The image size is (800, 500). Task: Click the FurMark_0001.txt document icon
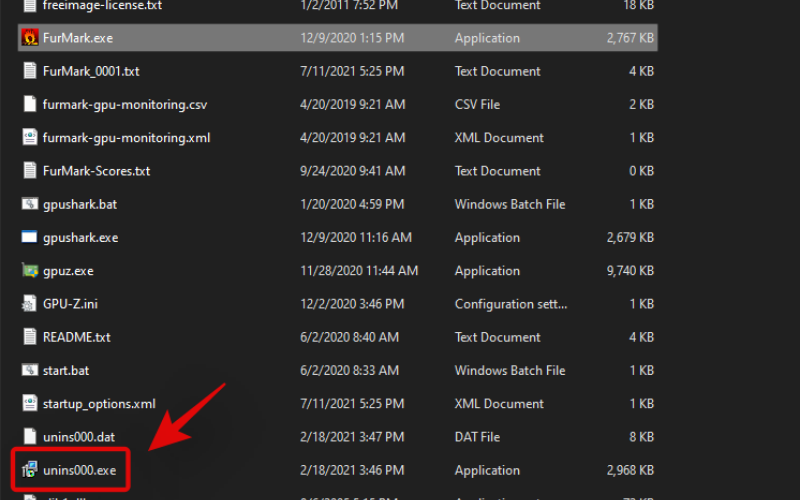tap(30, 71)
